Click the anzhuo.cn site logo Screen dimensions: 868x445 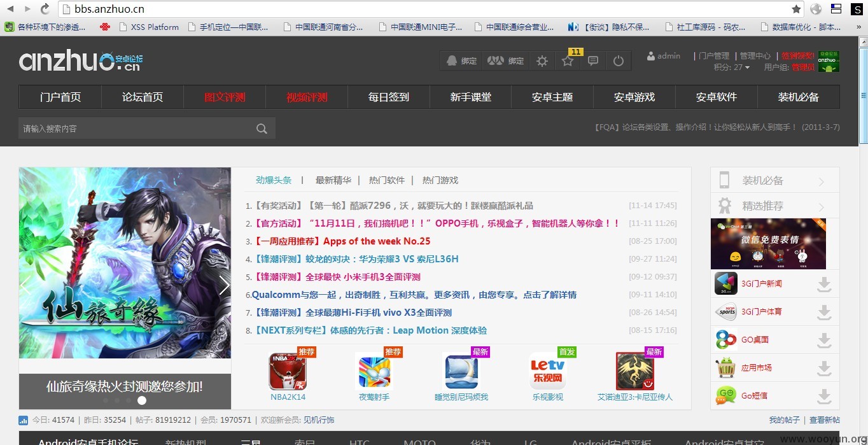[81, 60]
